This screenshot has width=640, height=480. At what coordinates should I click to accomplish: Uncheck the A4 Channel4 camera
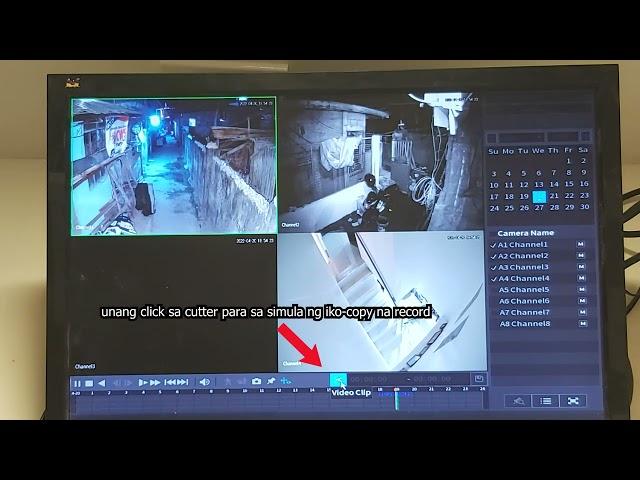(494, 279)
